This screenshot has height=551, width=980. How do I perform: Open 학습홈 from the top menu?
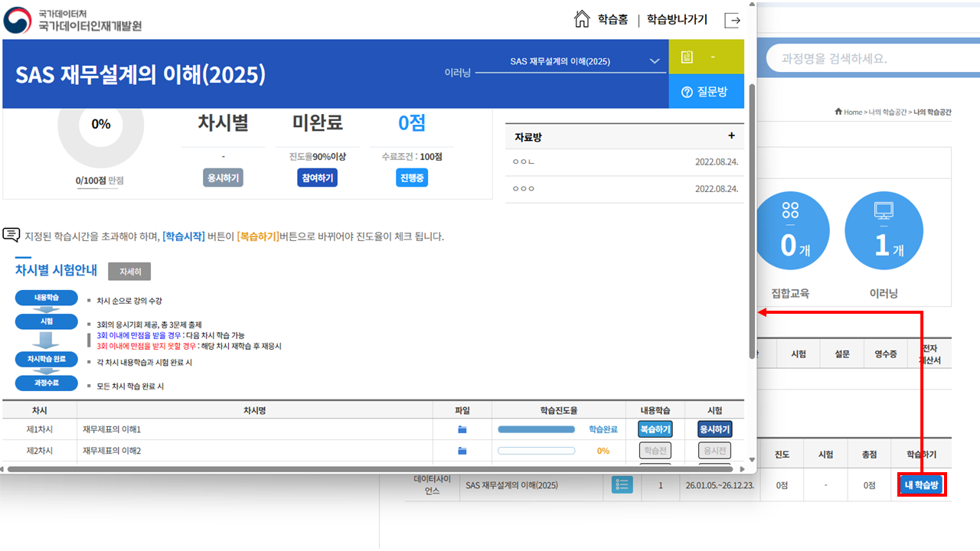tap(612, 18)
